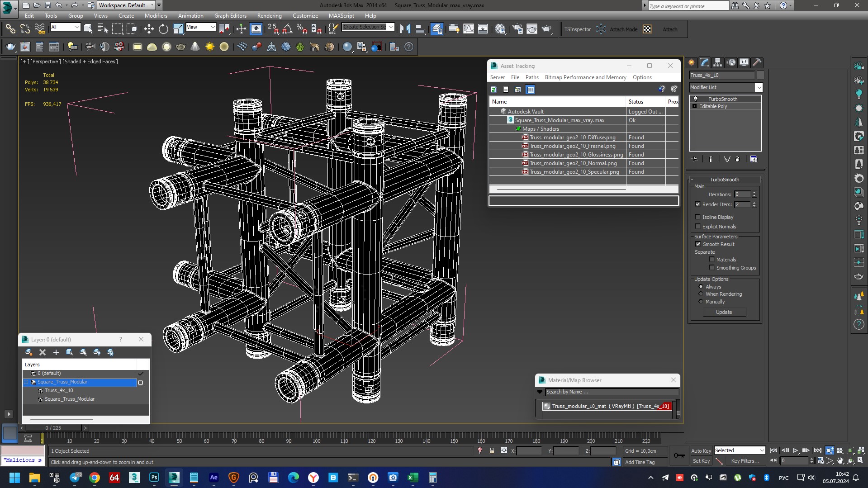Enable Isoline Display checkbox

(x=697, y=217)
